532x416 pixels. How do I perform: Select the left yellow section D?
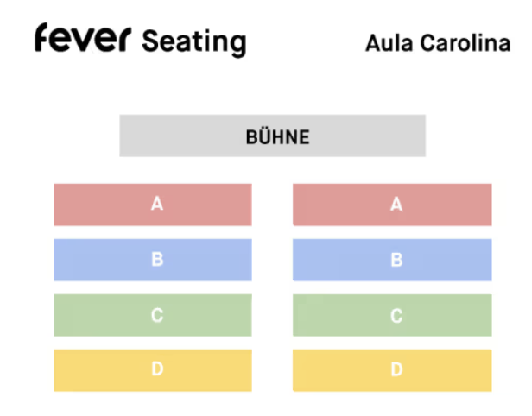coord(153,370)
